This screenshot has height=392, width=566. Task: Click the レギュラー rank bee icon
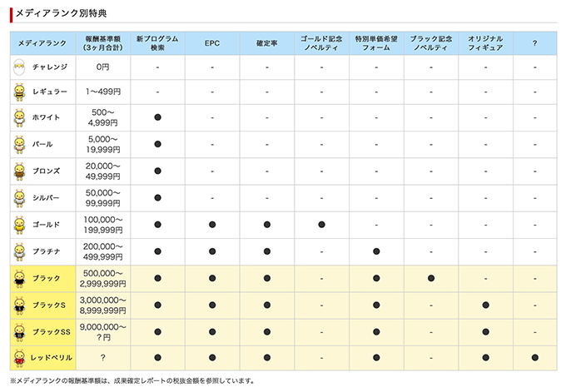pos(19,92)
